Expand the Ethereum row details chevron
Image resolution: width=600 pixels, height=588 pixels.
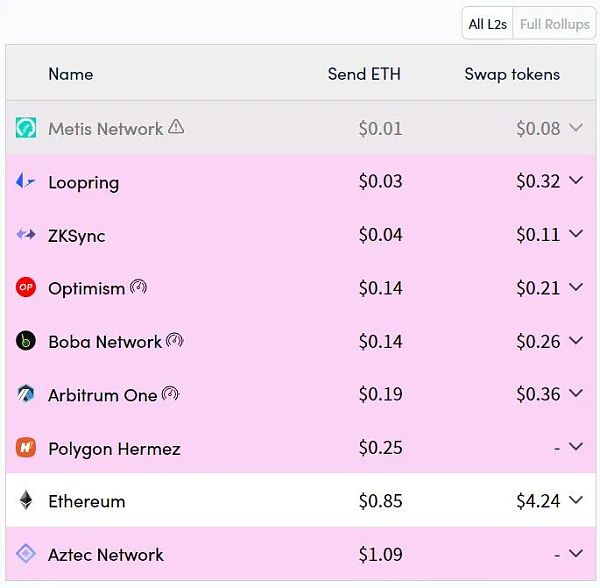pos(575,501)
